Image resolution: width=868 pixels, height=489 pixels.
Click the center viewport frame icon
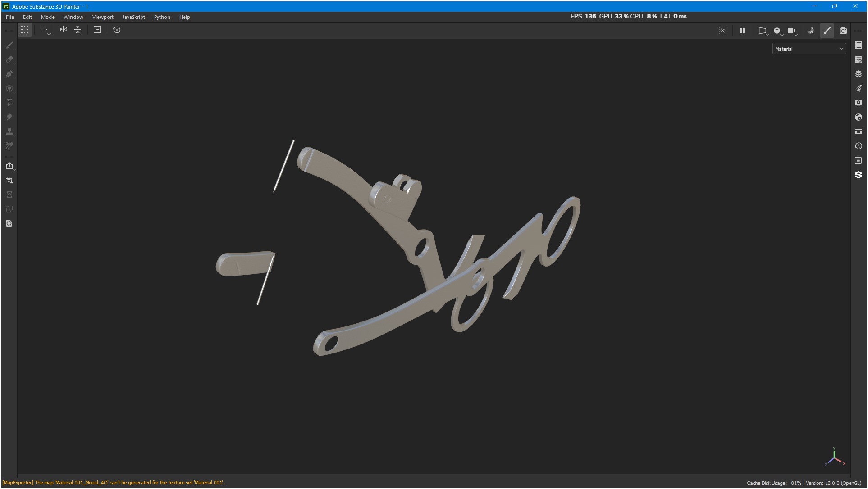click(x=97, y=30)
